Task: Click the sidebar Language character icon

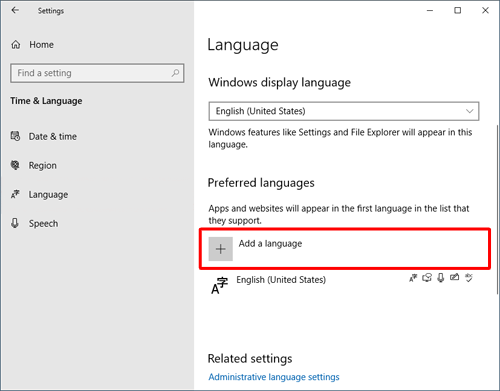Action: pos(15,194)
